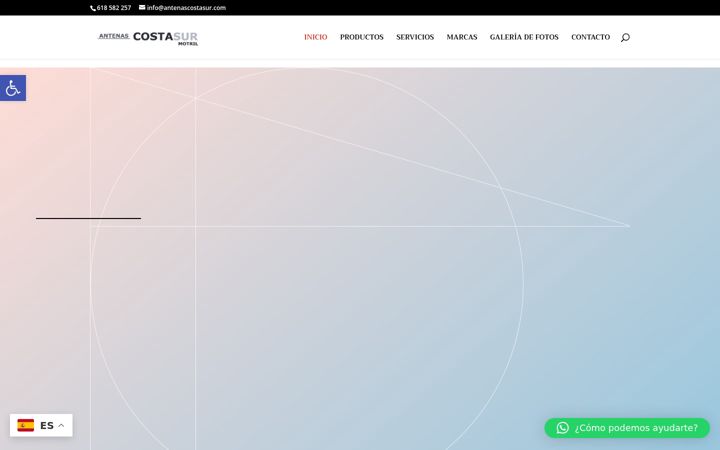Viewport: 720px width, 450px height.
Task: Open the INICIO menu item
Action: (315, 37)
